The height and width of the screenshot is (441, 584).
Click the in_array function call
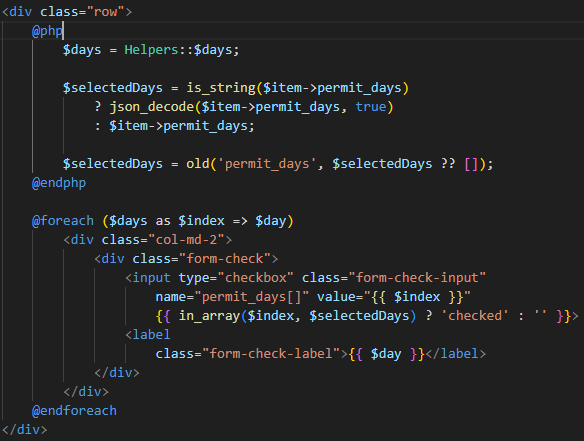click(209, 316)
